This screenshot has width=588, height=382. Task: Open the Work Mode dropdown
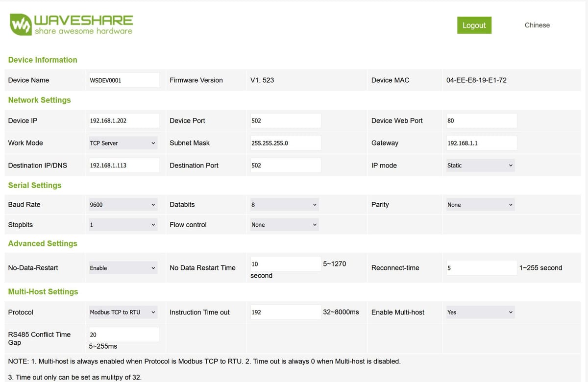tap(123, 143)
